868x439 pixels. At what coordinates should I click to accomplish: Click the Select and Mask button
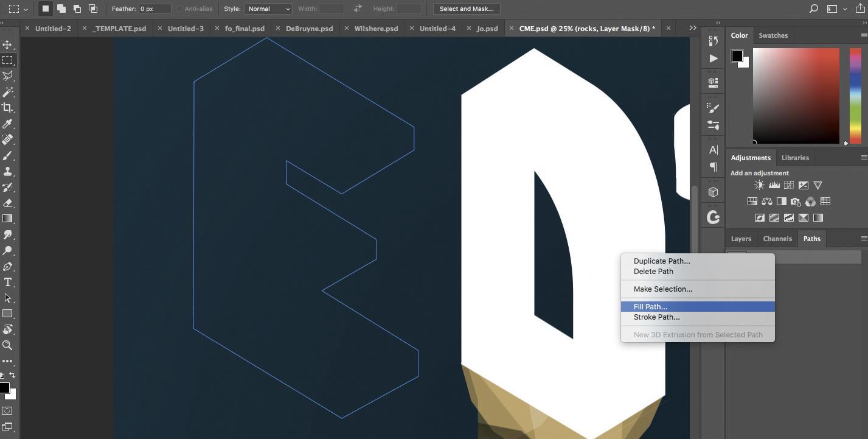pos(467,9)
